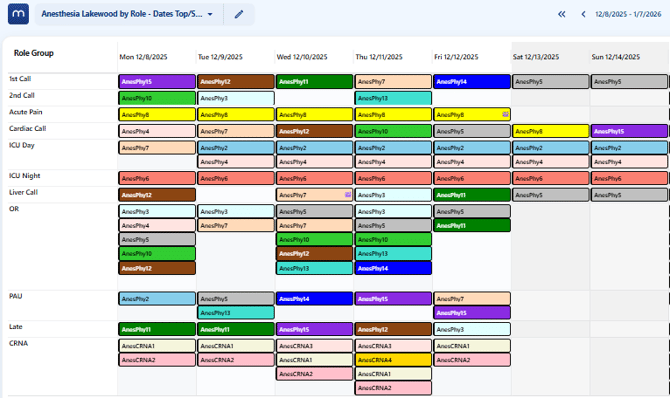Image resolution: width=670 pixels, height=398 pixels.
Task: Click the PAU row label
Action: point(15,296)
